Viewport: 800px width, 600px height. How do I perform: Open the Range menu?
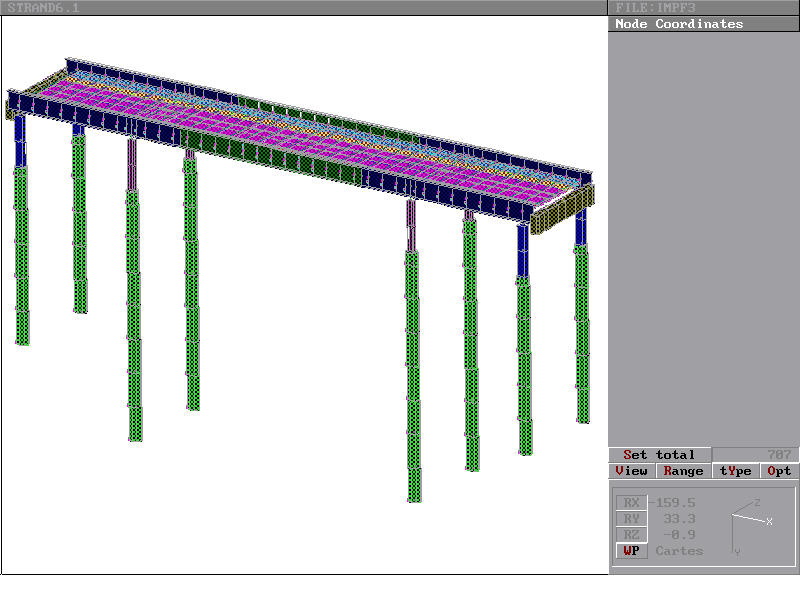[x=683, y=471]
